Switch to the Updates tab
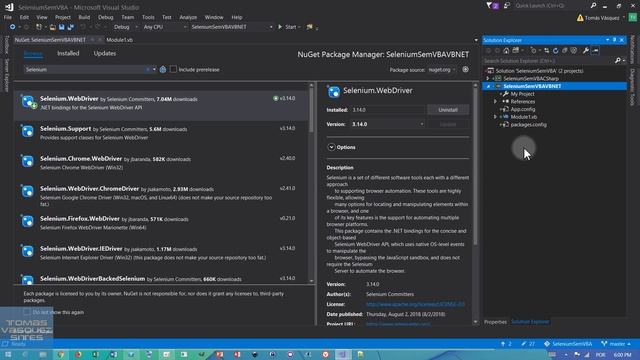 [104, 53]
